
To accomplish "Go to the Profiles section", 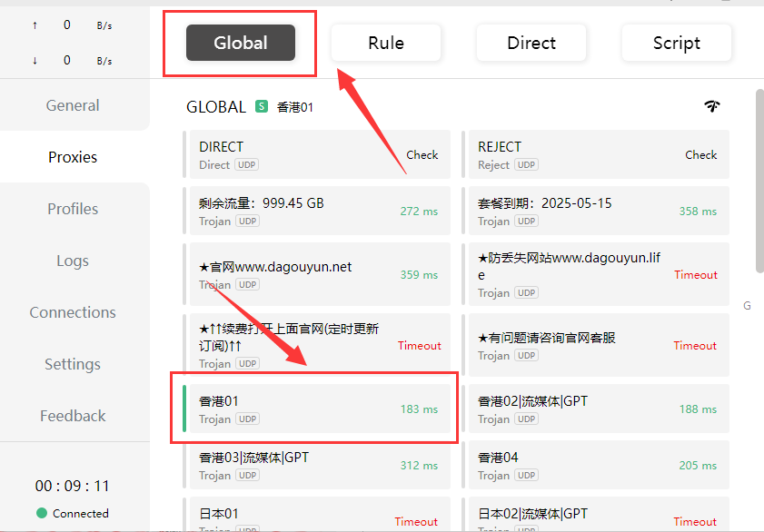I will (x=73, y=209).
